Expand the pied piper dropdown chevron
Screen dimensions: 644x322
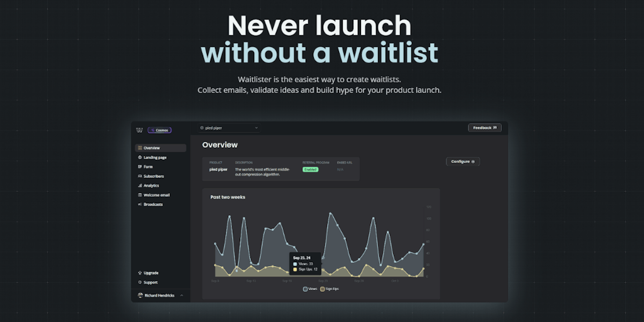tap(257, 128)
